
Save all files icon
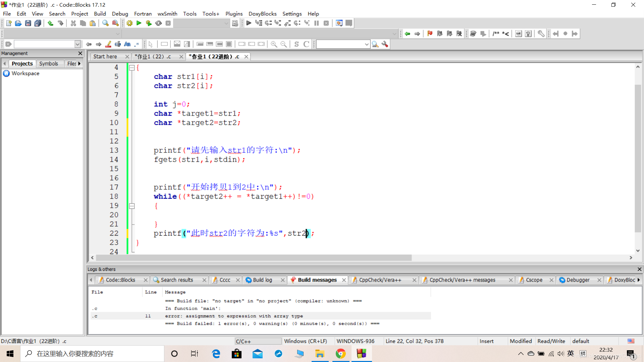(38, 23)
